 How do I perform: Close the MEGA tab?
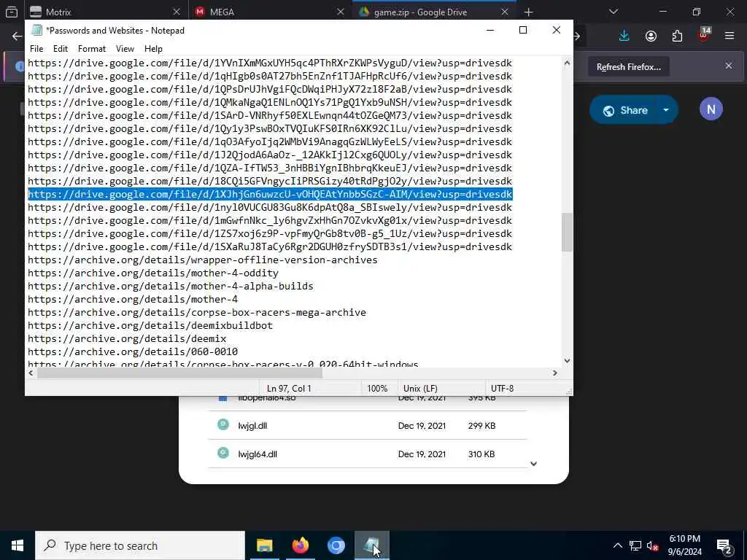point(341,12)
